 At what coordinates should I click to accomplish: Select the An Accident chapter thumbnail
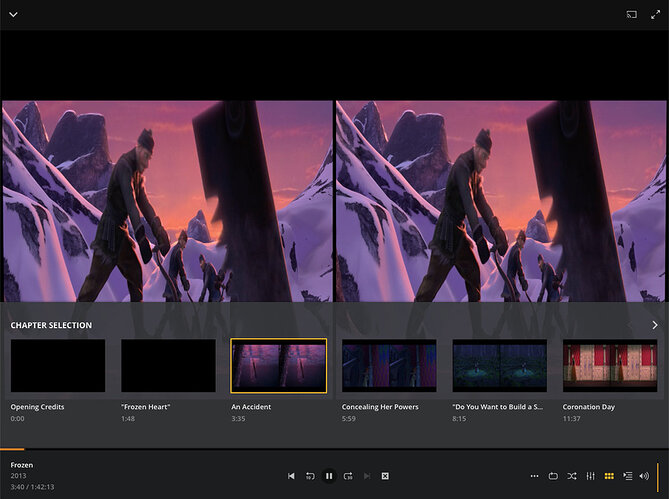click(x=279, y=366)
